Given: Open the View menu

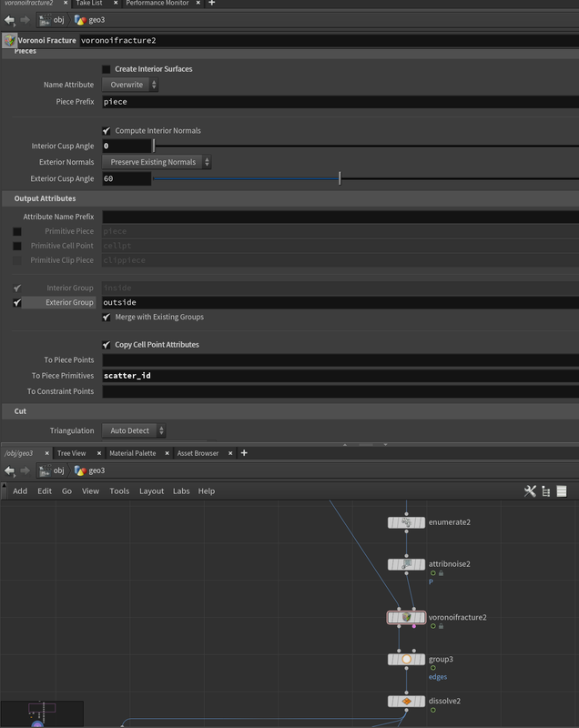Looking at the screenshot, I should [90, 491].
